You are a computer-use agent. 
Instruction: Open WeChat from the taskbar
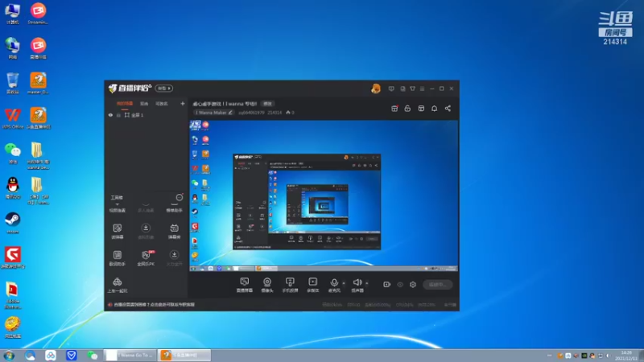(92, 356)
